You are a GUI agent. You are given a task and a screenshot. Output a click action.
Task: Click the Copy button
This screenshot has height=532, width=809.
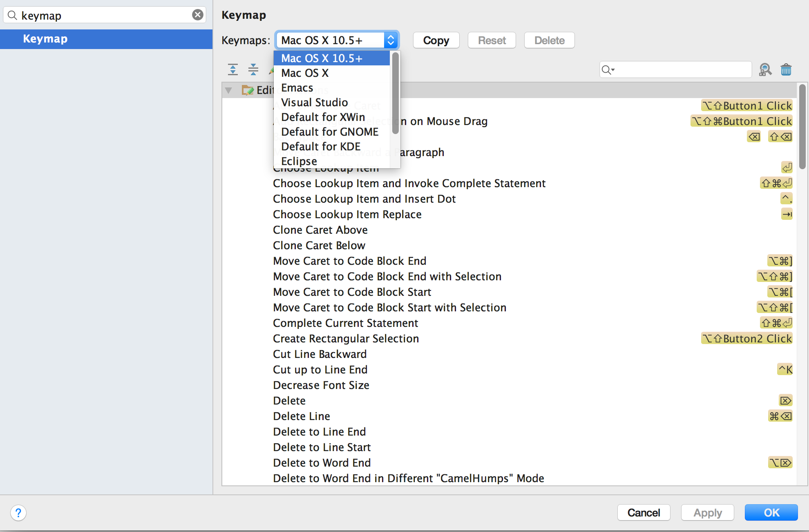tap(436, 40)
